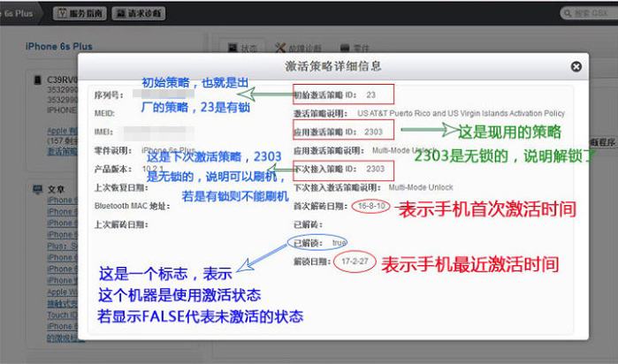The image size is (618, 364).
Task: Close the activation policy details dialog
Action: pos(576,66)
